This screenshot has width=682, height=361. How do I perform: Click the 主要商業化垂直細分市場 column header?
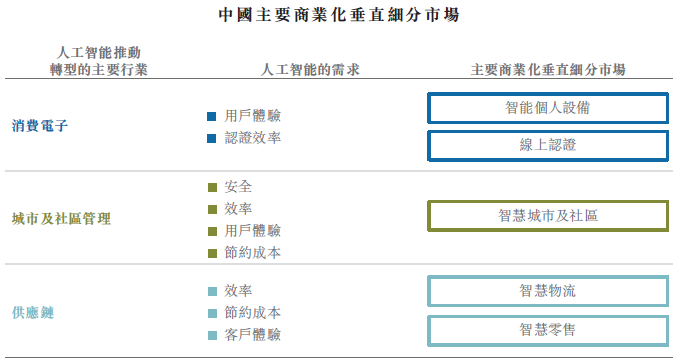coord(548,70)
